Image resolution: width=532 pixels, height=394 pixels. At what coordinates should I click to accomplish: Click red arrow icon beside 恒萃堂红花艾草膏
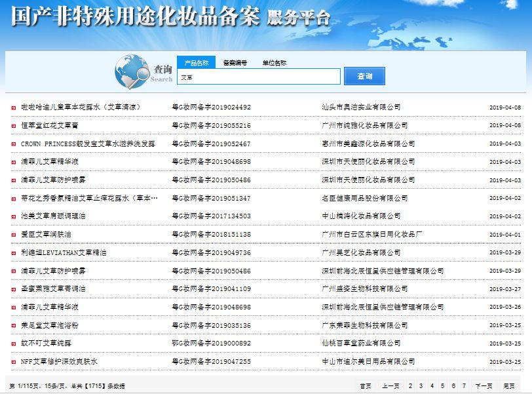tap(13, 125)
